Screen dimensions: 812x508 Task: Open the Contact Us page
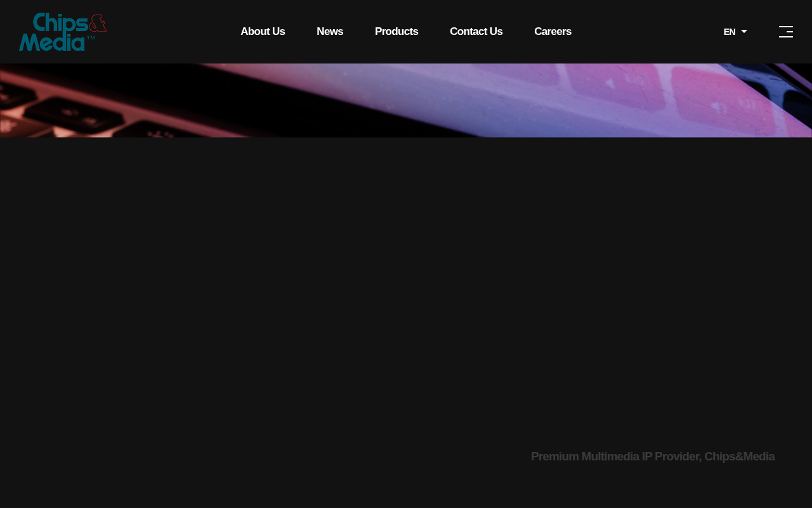[x=476, y=32]
